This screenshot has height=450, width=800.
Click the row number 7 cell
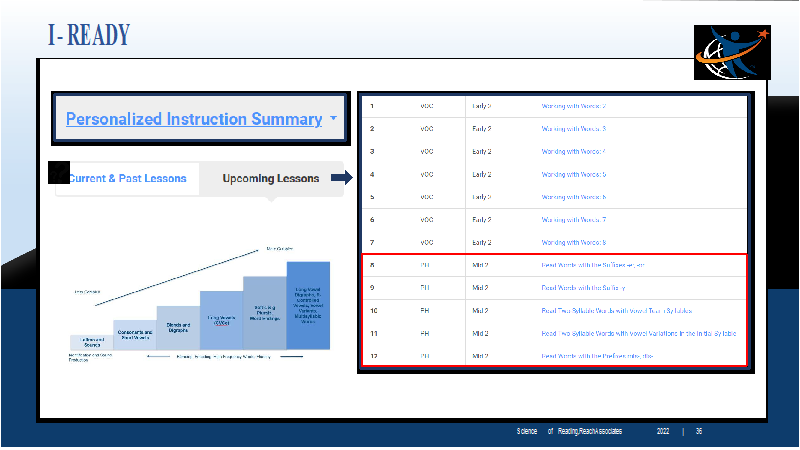(x=372, y=243)
